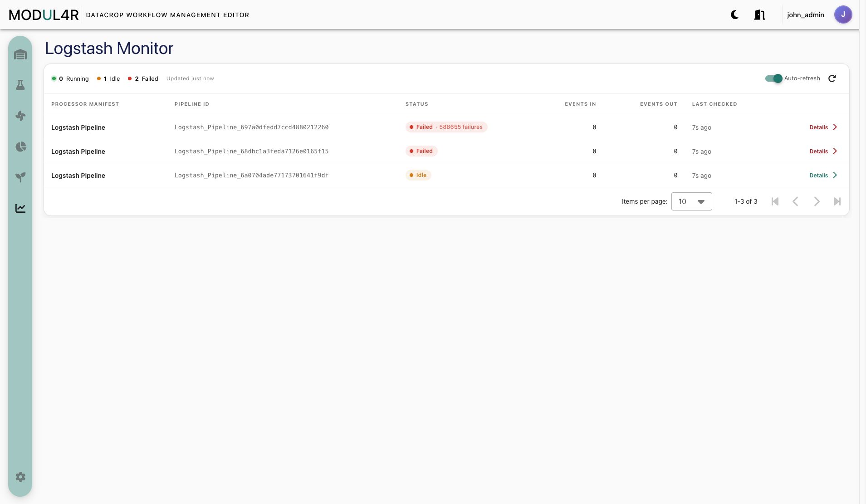Click the Auto-refresh label text
This screenshot has width=866, height=504.
coord(802,78)
